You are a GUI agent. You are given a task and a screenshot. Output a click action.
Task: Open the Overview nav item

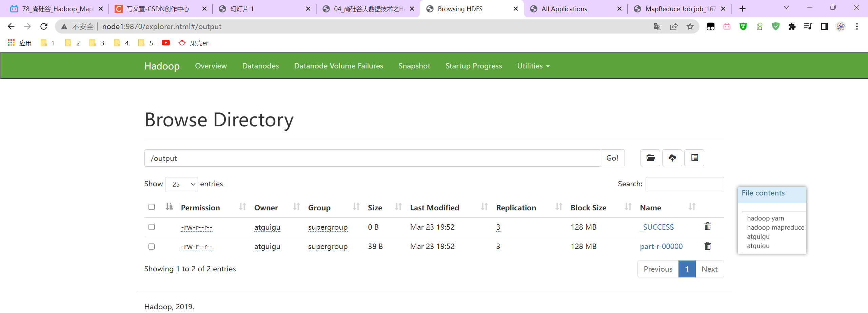point(211,66)
